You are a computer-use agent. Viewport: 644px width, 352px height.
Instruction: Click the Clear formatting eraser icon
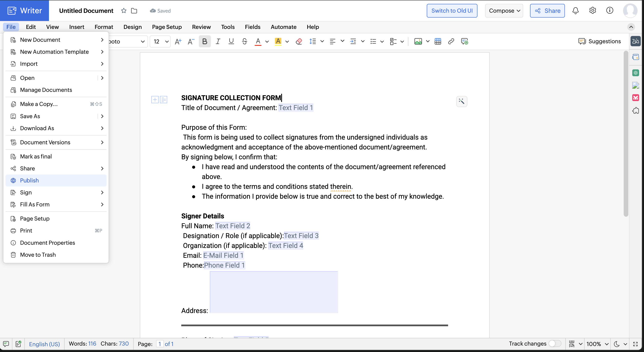click(x=298, y=41)
